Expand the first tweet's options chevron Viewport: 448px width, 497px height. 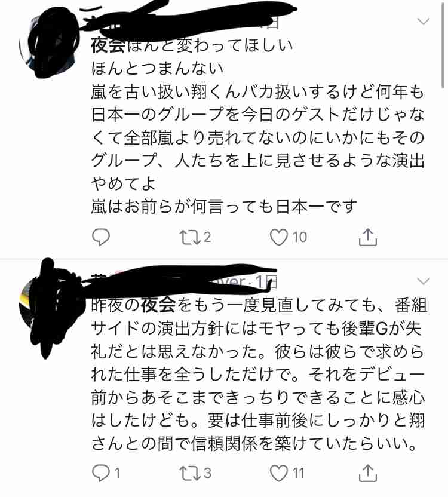click(x=423, y=22)
